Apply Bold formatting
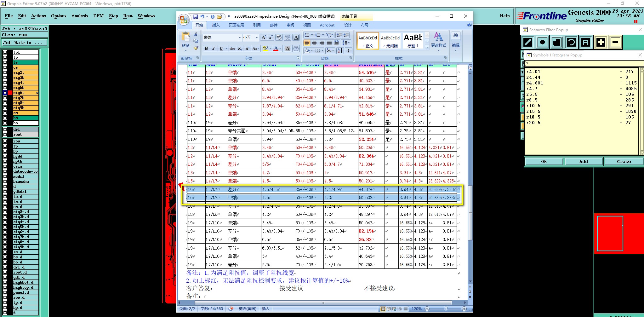644x317 pixels. [206, 49]
